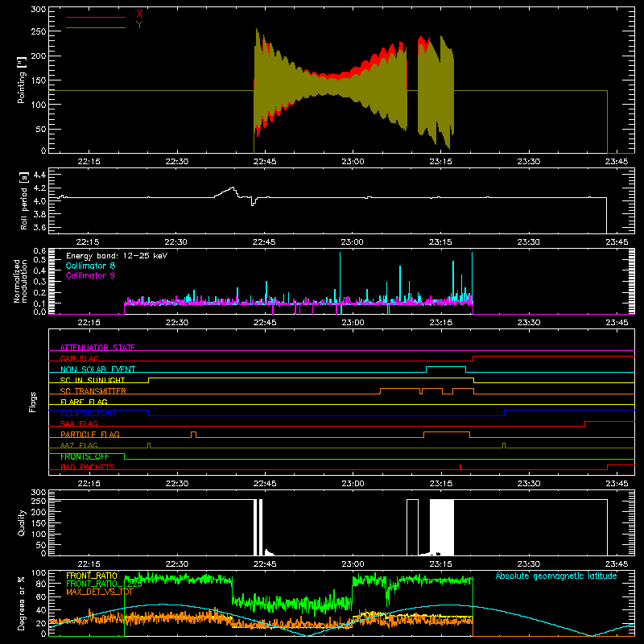Click the Collimator 8 legend entry
644x644 pixels.
tap(90, 266)
